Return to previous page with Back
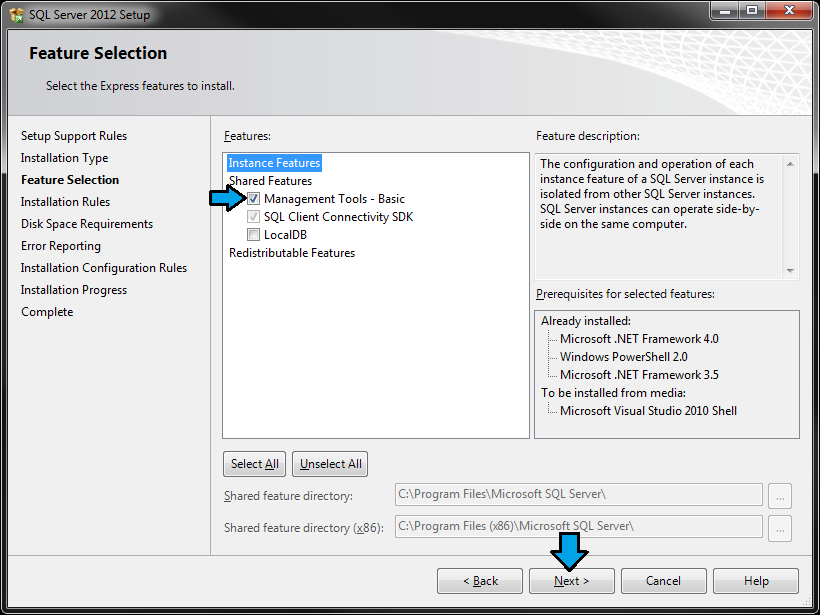 click(480, 581)
